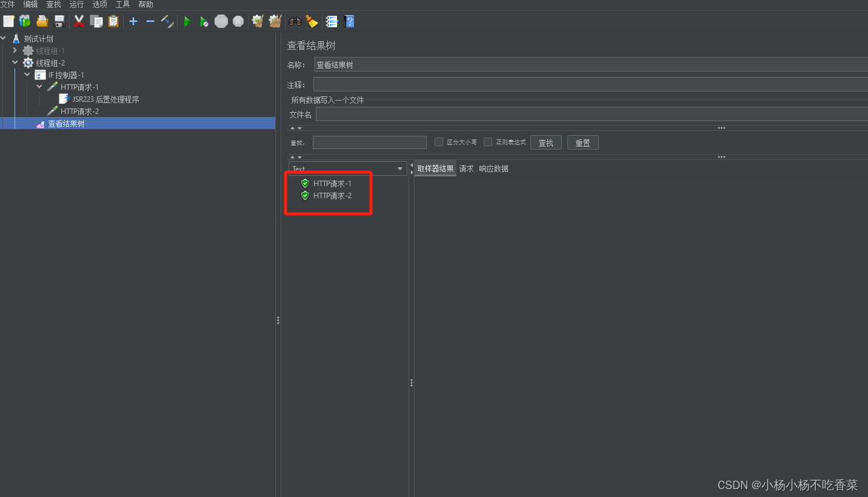The width and height of the screenshot is (868, 497).
Task: Select HTTP请求-1 in the test plan tree
Action: click(x=79, y=87)
